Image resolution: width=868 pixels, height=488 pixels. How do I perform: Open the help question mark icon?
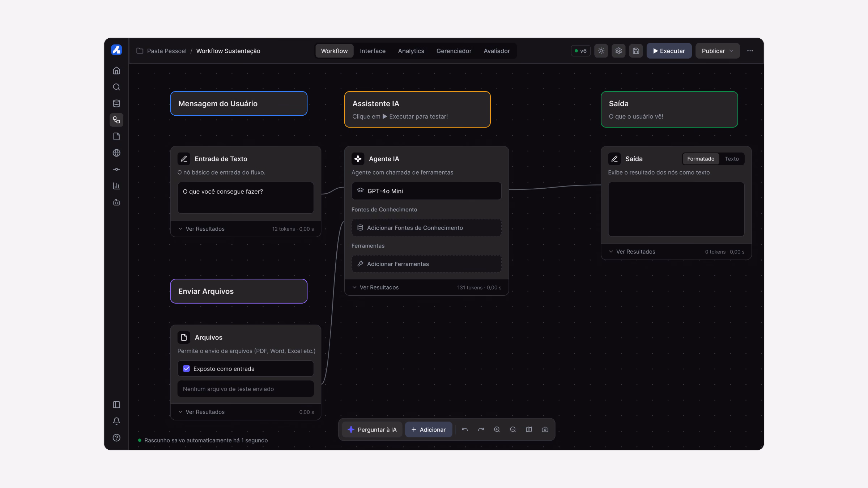click(116, 438)
